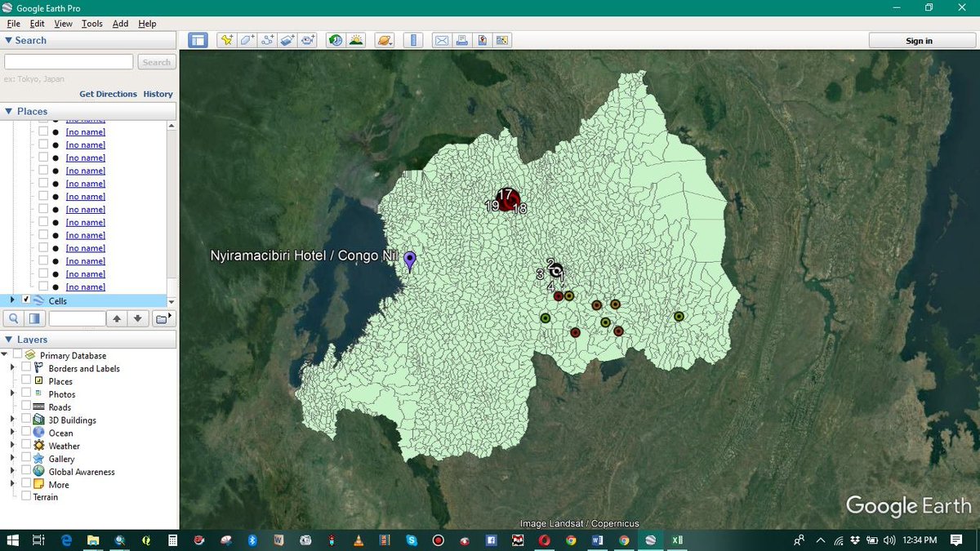Viewport: 980px width, 551px height.
Task: Check the Weather layer checkbox
Action: [26, 446]
